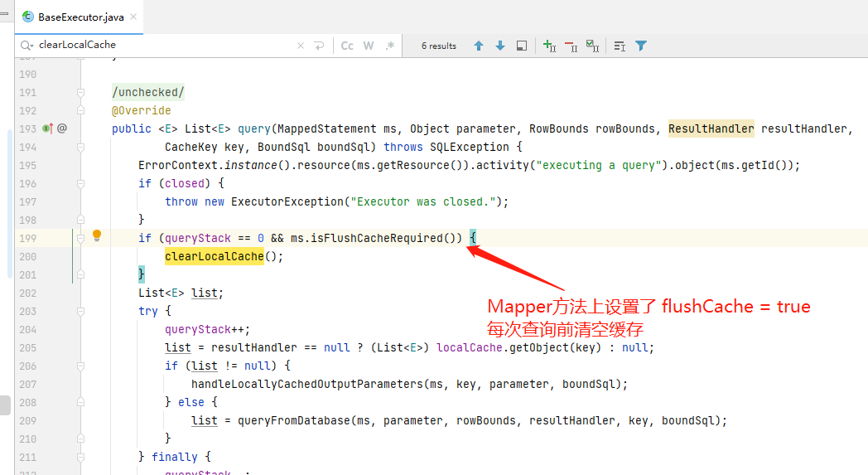Collapse the fold marker at line 191
868x475 pixels.
[x=81, y=93]
